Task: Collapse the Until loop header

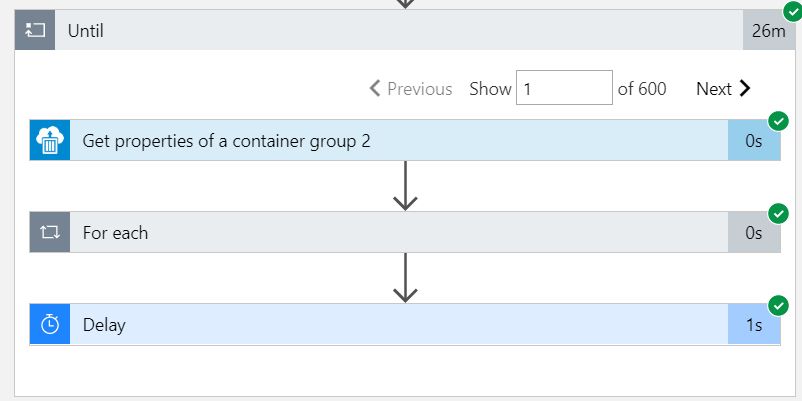Action: pos(400,31)
